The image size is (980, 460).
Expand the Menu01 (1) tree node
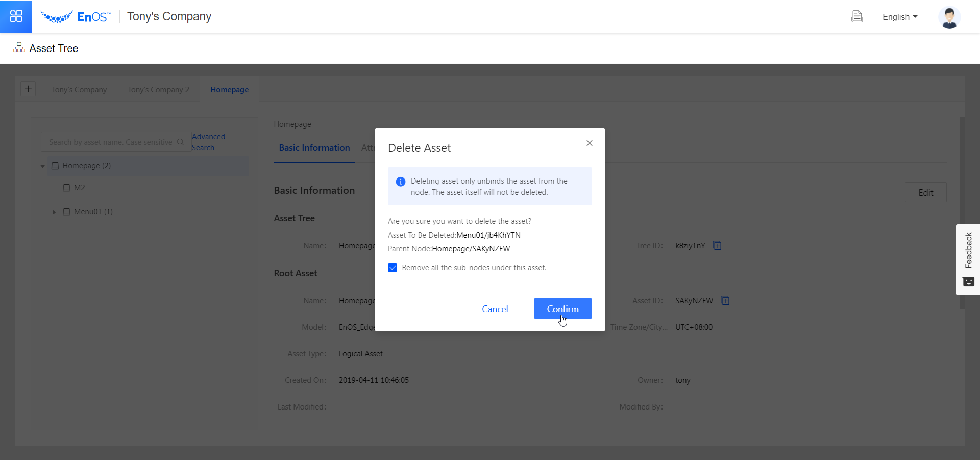54,212
